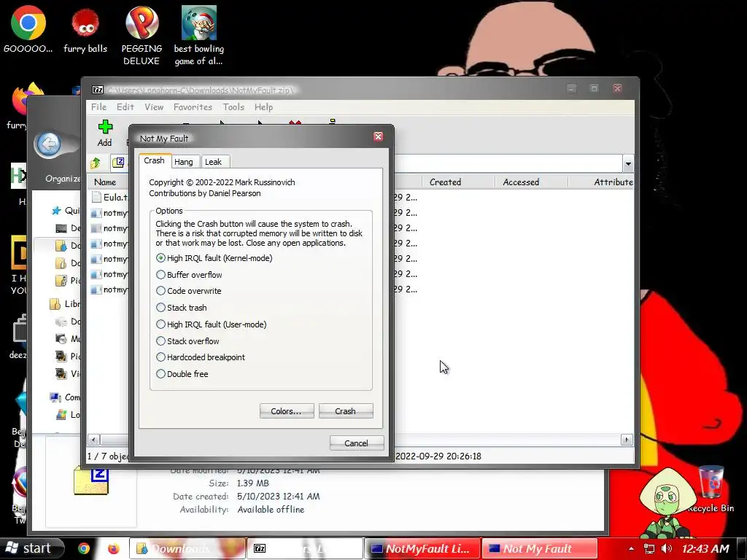Click the 7-Zip Add toolbar icon

pyautogui.click(x=105, y=133)
